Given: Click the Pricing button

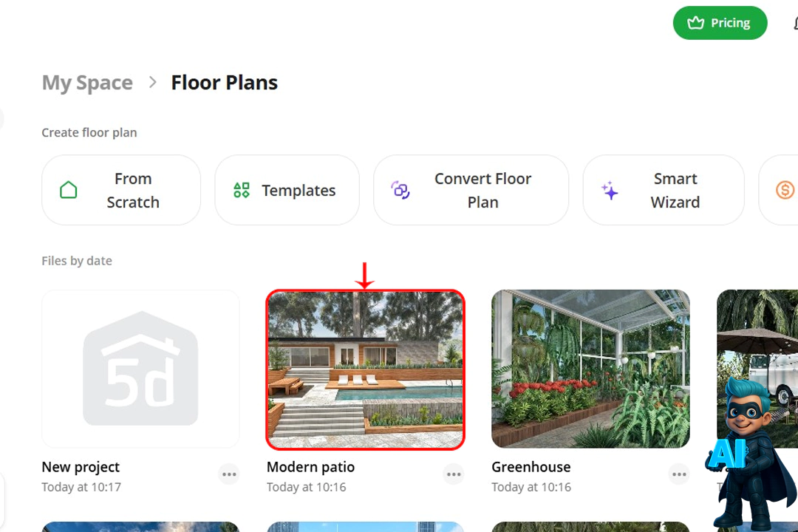Looking at the screenshot, I should click(720, 23).
